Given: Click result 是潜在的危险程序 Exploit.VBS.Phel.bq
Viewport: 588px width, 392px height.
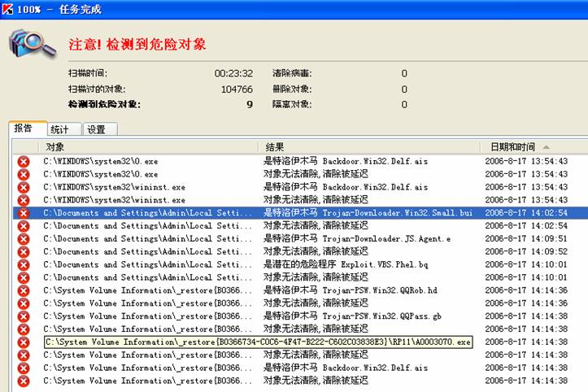Looking at the screenshot, I should tap(346, 265).
